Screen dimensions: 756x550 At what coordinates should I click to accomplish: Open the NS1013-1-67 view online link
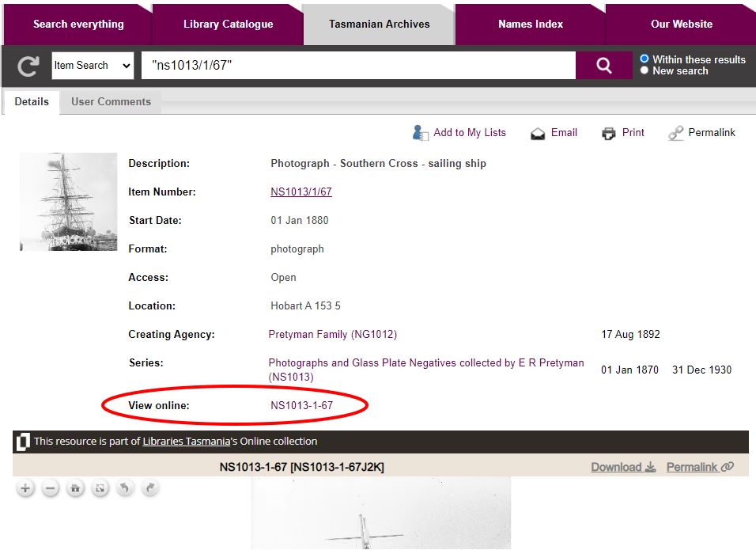(x=301, y=406)
